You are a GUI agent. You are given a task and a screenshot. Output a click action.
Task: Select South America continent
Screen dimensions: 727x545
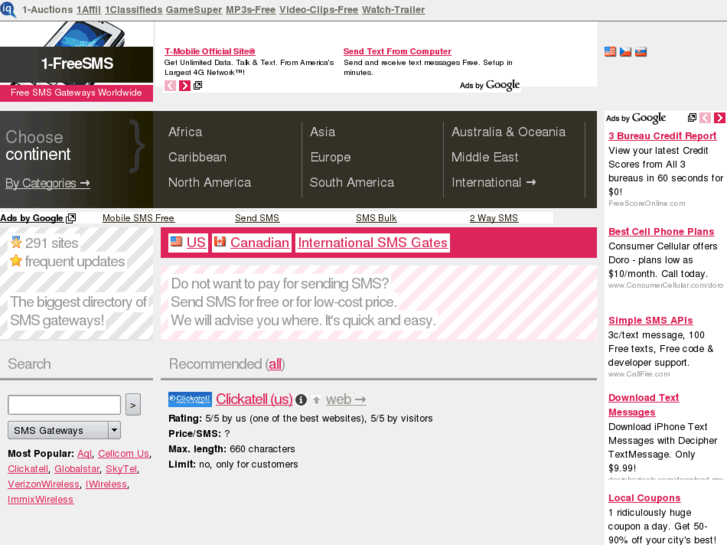point(352,182)
